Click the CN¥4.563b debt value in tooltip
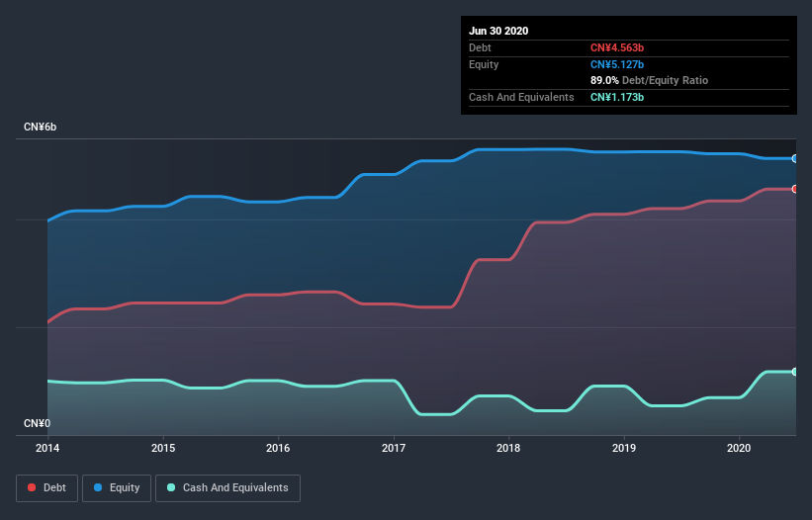The width and height of the screenshot is (812, 520). click(x=617, y=48)
